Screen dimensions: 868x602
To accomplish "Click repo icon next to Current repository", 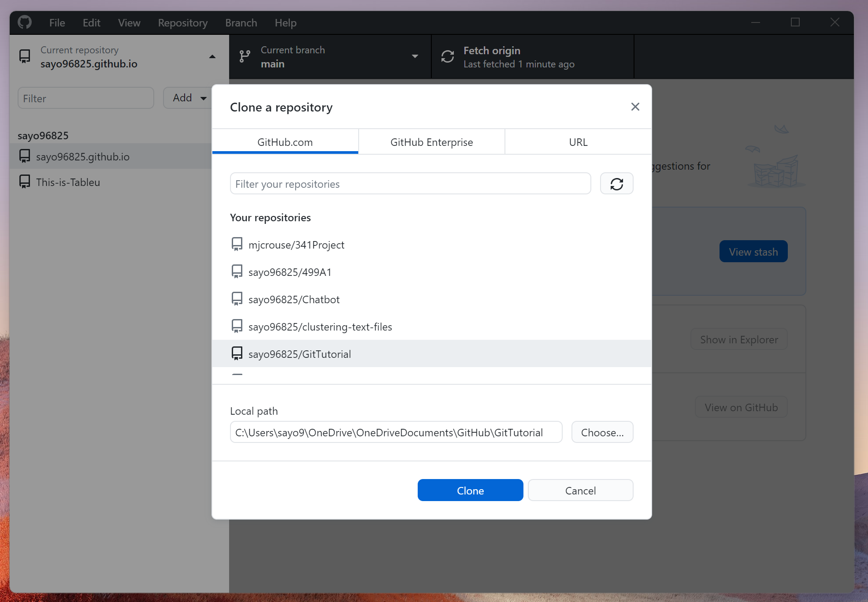I will (x=25, y=56).
